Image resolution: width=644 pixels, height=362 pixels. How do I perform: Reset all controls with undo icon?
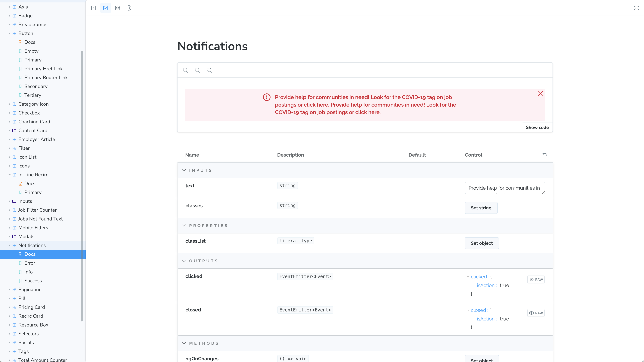(545, 155)
